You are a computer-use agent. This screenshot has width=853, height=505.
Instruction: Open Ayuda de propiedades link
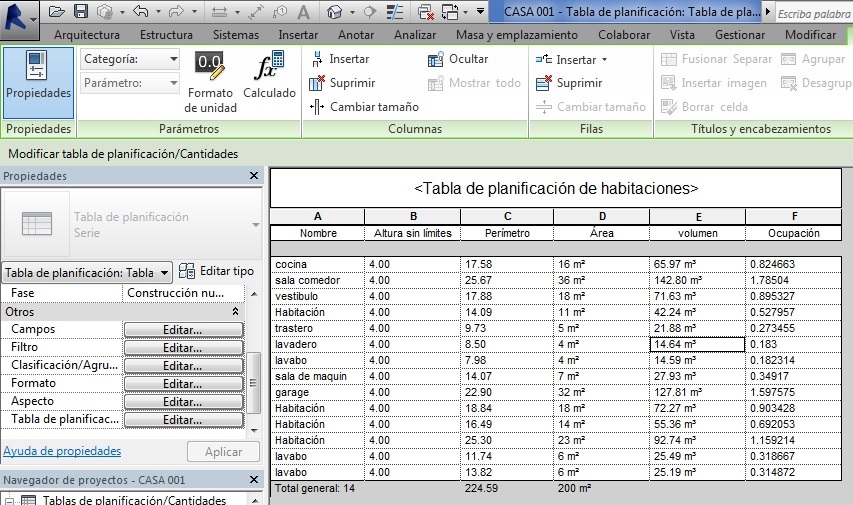tap(62, 451)
